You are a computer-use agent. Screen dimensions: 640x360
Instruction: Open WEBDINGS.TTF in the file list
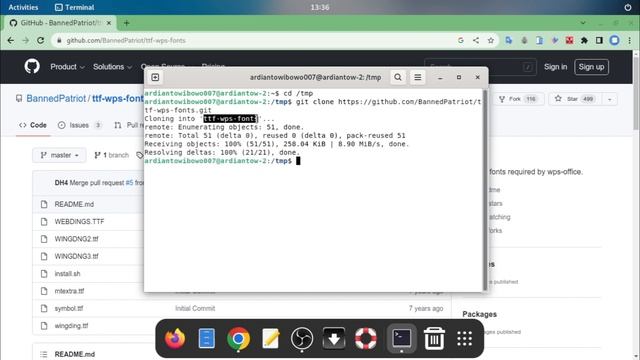pyautogui.click(x=79, y=222)
